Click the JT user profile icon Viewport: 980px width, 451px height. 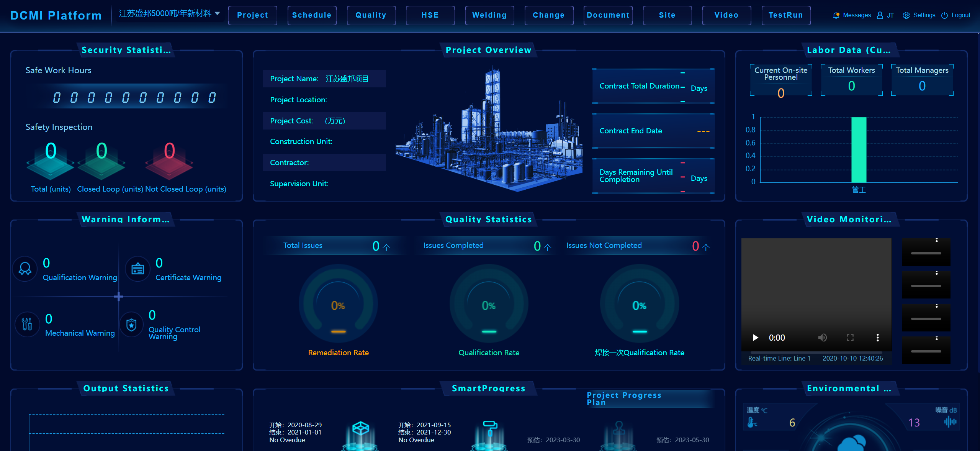(x=880, y=15)
